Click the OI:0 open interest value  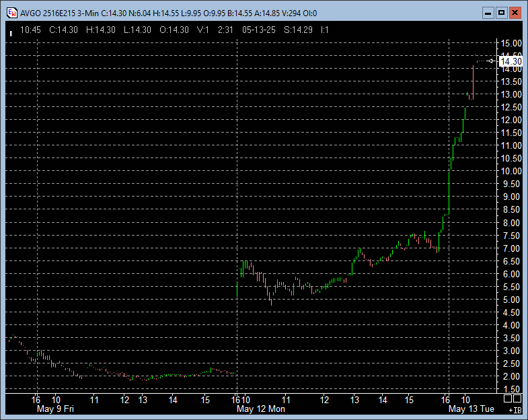coord(310,13)
